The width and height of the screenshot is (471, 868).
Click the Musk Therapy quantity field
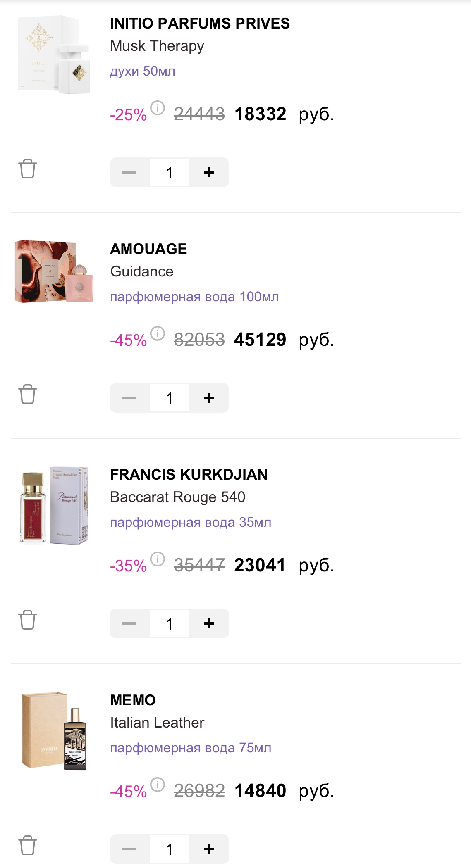click(x=170, y=172)
